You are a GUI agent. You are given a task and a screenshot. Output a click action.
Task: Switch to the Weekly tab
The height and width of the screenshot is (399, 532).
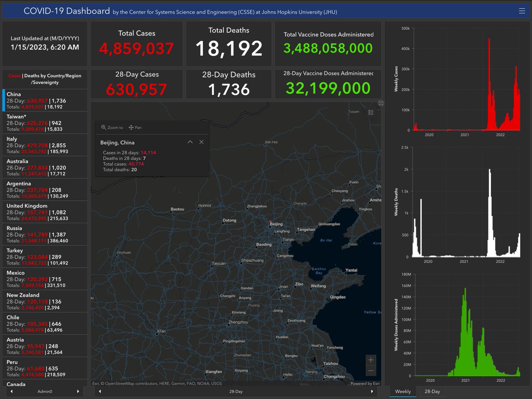403,391
